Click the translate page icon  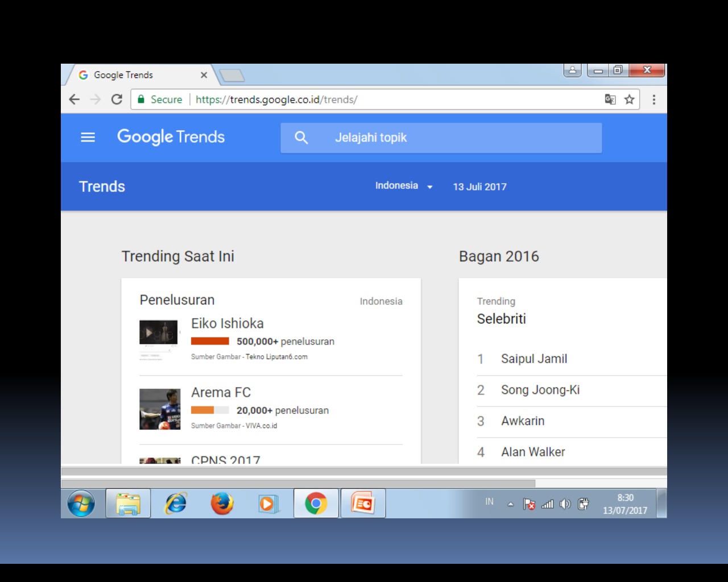[610, 99]
